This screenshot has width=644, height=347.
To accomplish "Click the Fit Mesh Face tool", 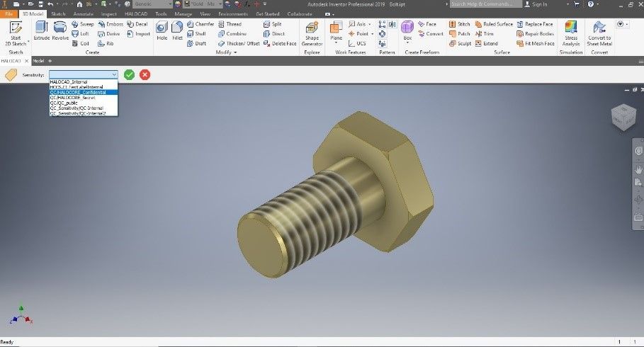I will pyautogui.click(x=536, y=43).
